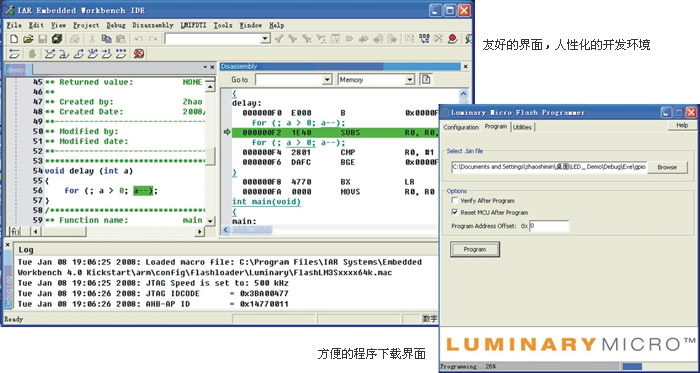Click the Save All toolbar icon
This screenshot has width=700, height=373.
click(57, 39)
